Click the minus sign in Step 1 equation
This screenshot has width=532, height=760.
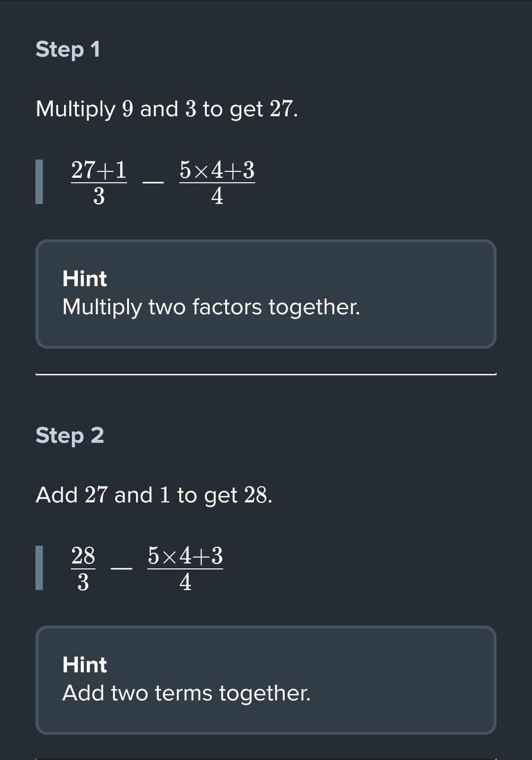click(x=153, y=182)
